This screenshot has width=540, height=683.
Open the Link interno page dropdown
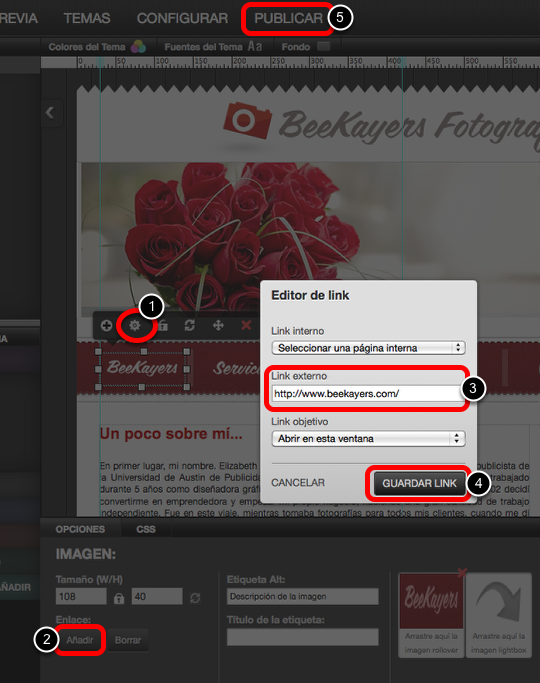[x=368, y=348]
